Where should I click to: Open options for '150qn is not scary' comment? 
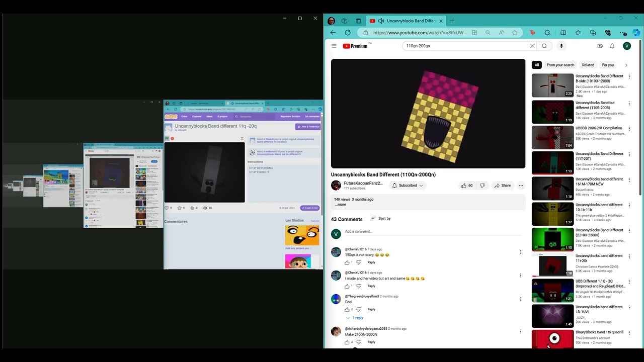(521, 252)
